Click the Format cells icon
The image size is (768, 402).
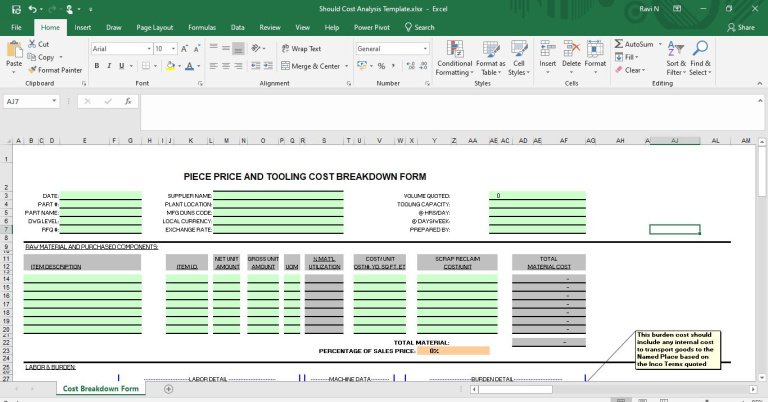595,50
